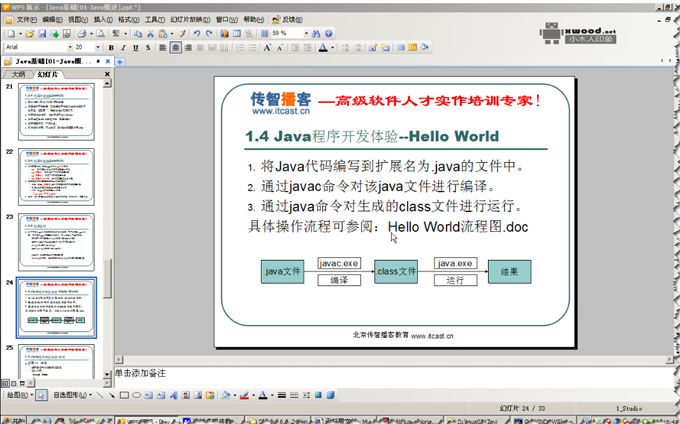Select slide 22 thumbnail
680x424 pixels.
(x=56, y=176)
